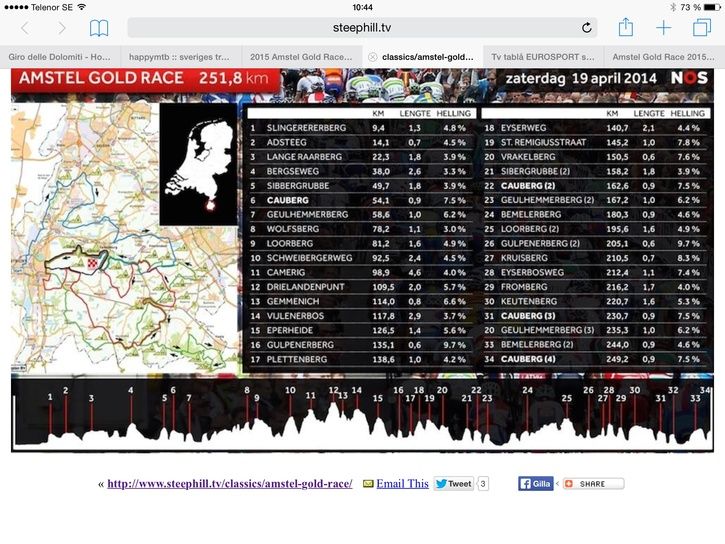Select VIJLENERBOS climb row
This screenshot has height=544, width=725.
[x=361, y=316]
